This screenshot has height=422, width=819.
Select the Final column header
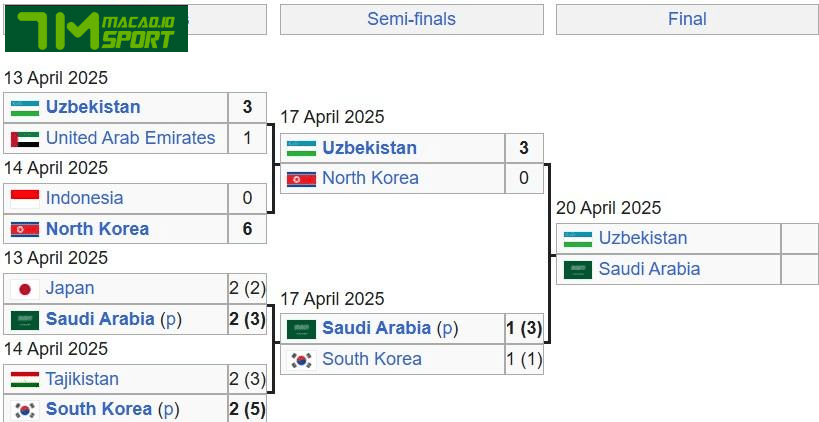[687, 19]
